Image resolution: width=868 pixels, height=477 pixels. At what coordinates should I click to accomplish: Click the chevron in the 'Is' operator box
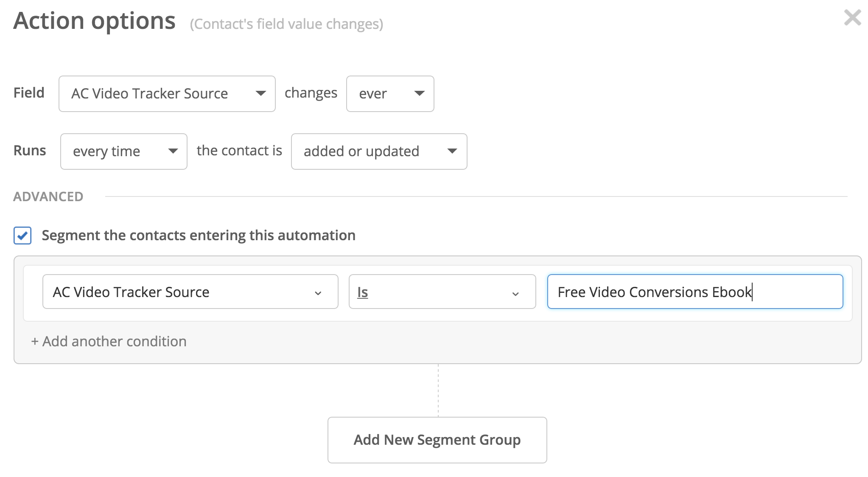(x=515, y=294)
